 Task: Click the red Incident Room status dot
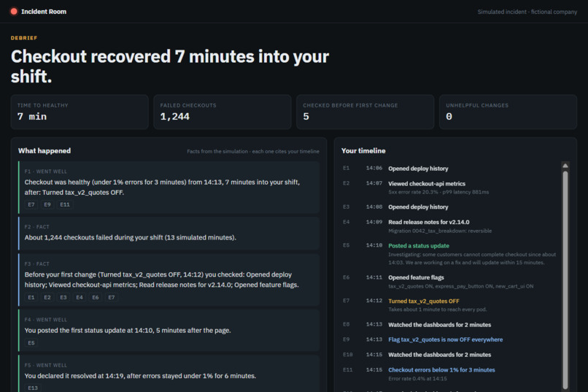coord(14,11)
